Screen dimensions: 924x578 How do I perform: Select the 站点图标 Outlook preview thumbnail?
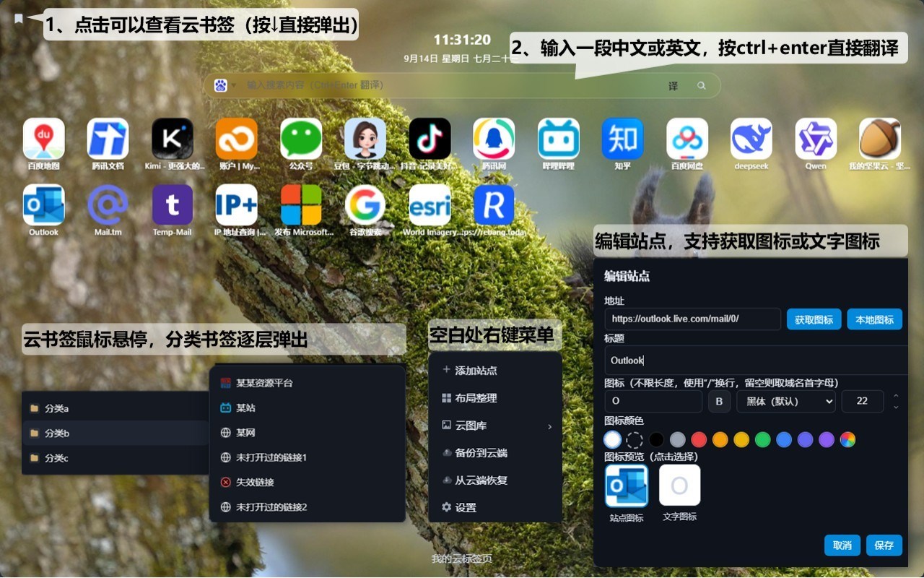coord(626,486)
